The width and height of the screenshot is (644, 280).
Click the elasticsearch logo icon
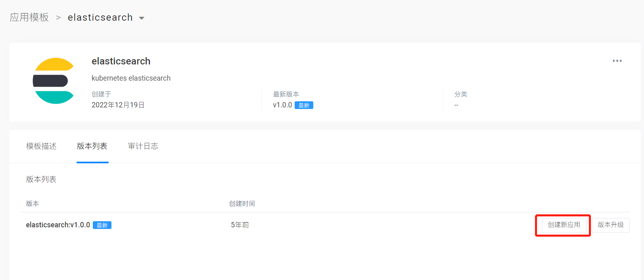(x=53, y=81)
